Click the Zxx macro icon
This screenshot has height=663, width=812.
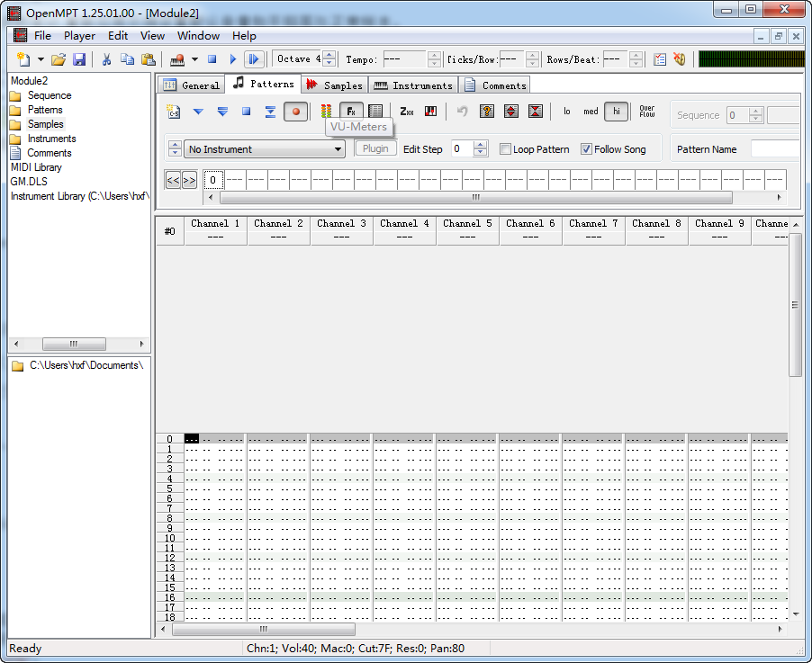pyautogui.click(x=407, y=112)
